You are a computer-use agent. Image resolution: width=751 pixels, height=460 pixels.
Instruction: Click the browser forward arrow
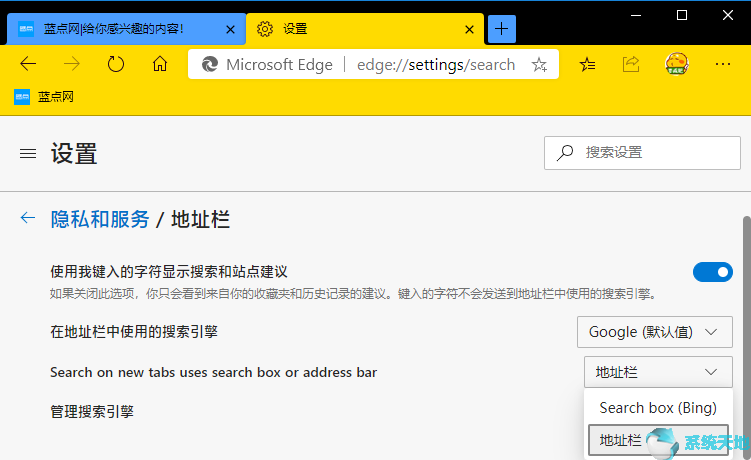click(x=72, y=64)
